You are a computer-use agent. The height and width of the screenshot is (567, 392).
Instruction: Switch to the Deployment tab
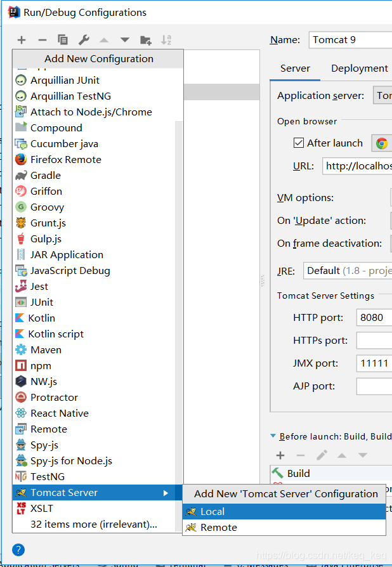[360, 68]
